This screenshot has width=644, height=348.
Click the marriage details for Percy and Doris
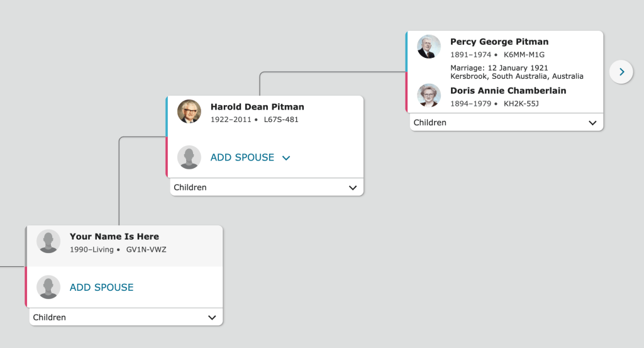click(516, 72)
